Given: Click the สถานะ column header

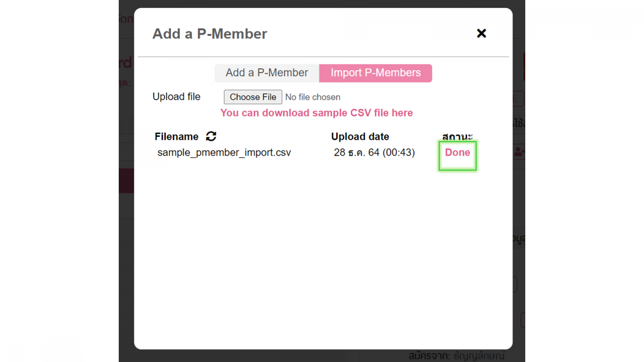Looking at the screenshot, I should click(x=457, y=137).
